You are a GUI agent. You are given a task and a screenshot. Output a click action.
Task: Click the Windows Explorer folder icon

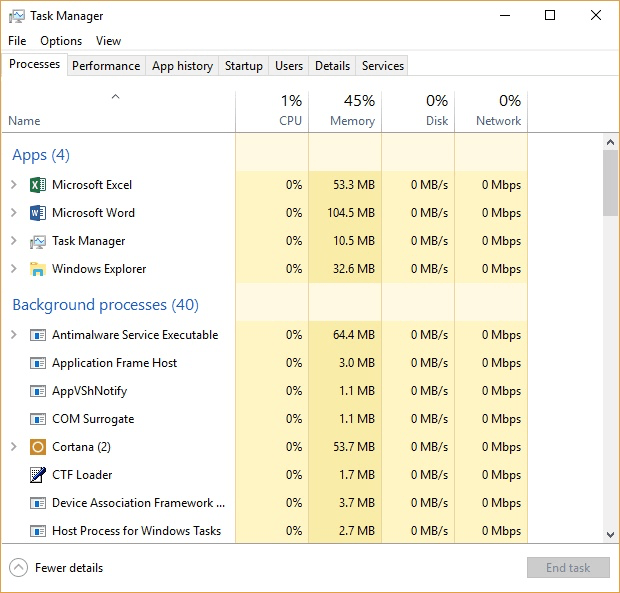click(x=38, y=269)
